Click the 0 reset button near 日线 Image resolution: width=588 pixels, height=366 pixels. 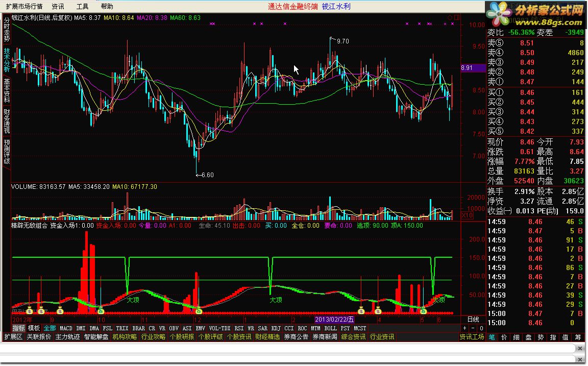[481, 328]
